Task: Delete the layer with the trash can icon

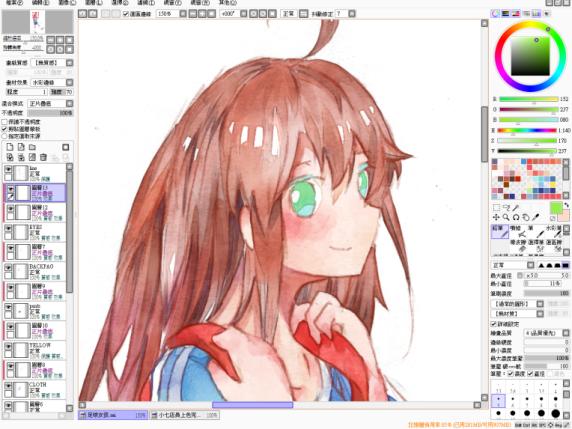Action: 43,157
